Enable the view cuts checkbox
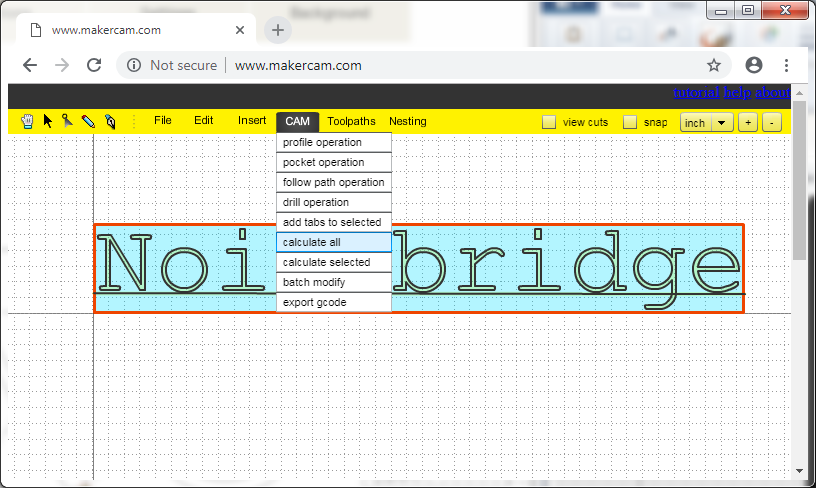818x488 pixels. (x=549, y=122)
